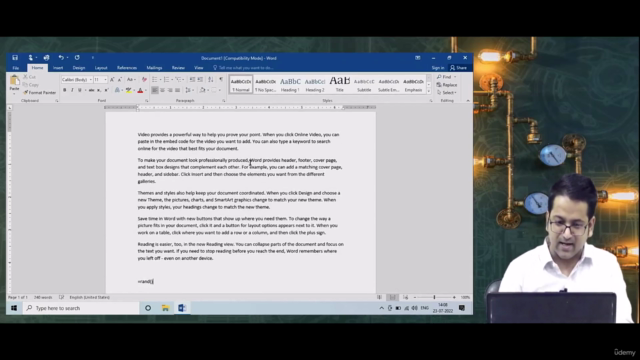
Task: Apply the Title style
Action: (x=340, y=84)
